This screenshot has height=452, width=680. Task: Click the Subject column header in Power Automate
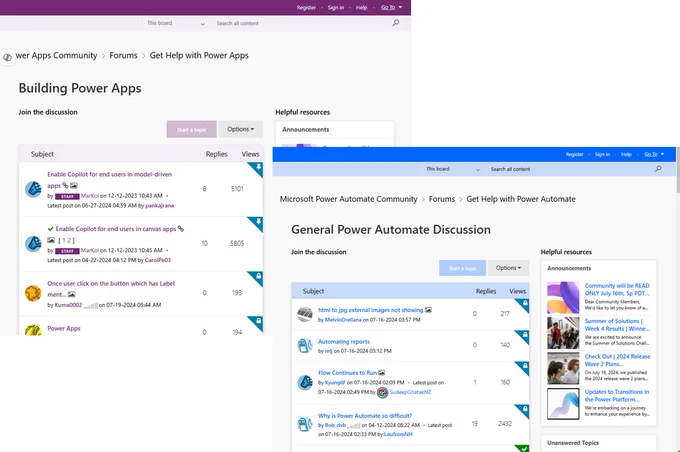coord(313,291)
